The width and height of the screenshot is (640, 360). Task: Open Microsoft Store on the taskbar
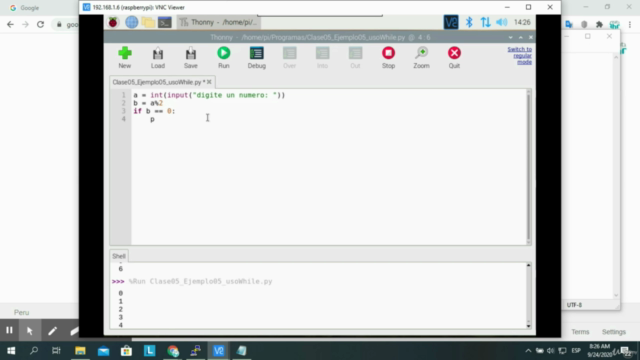[126, 351]
